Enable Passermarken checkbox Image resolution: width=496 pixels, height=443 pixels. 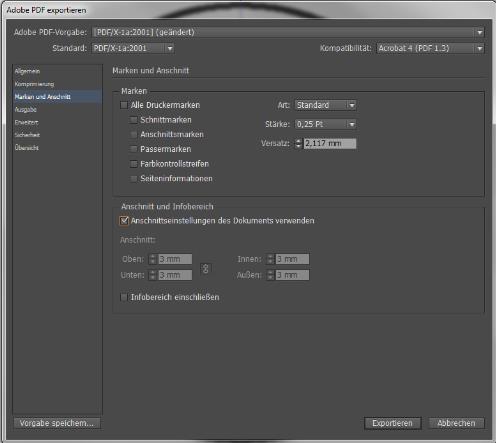coord(133,149)
